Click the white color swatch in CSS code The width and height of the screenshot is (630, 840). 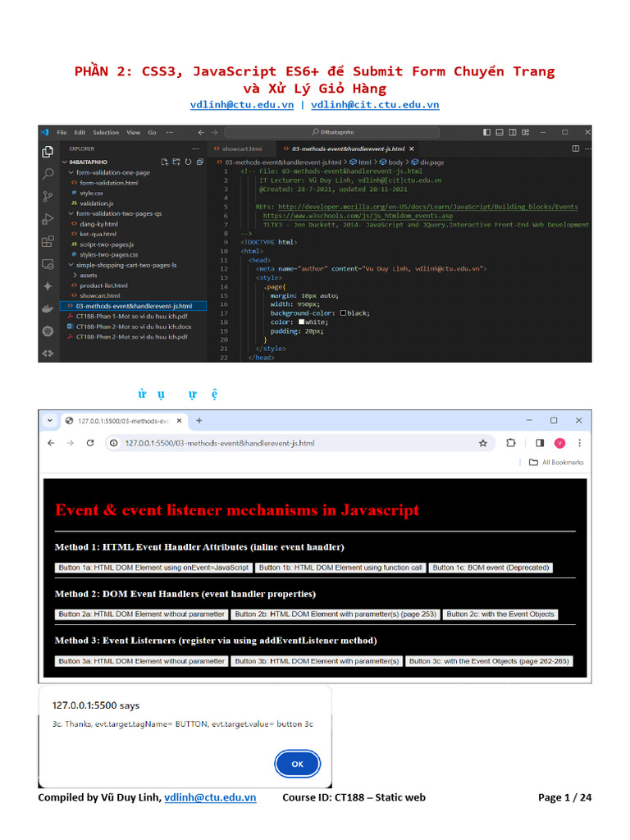(x=302, y=322)
